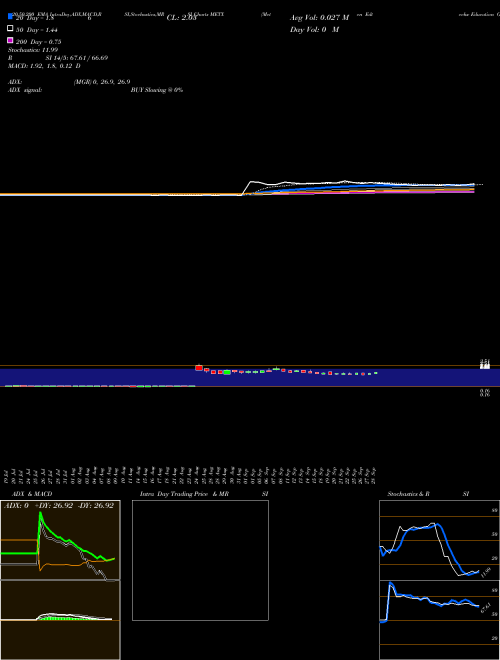The height and width of the screenshot is (660, 500).
Task: Click the '67.61' RSI value label
Action: coord(485,608)
